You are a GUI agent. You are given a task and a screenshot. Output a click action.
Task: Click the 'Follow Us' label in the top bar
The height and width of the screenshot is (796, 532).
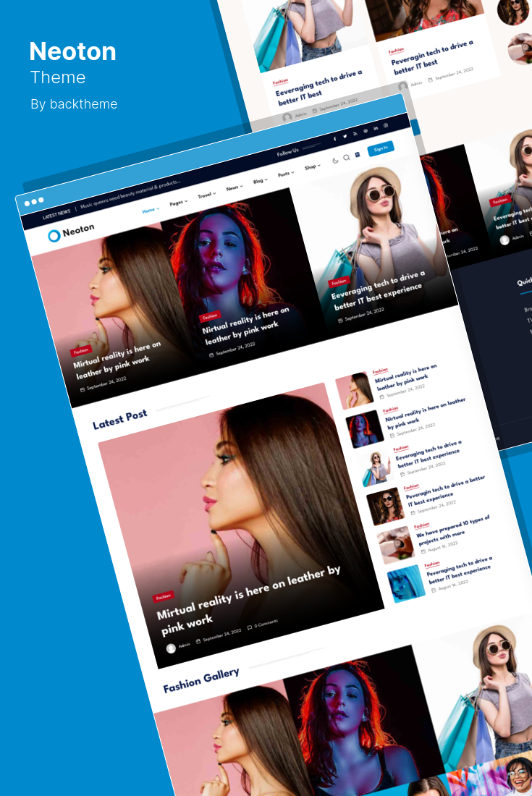(287, 152)
